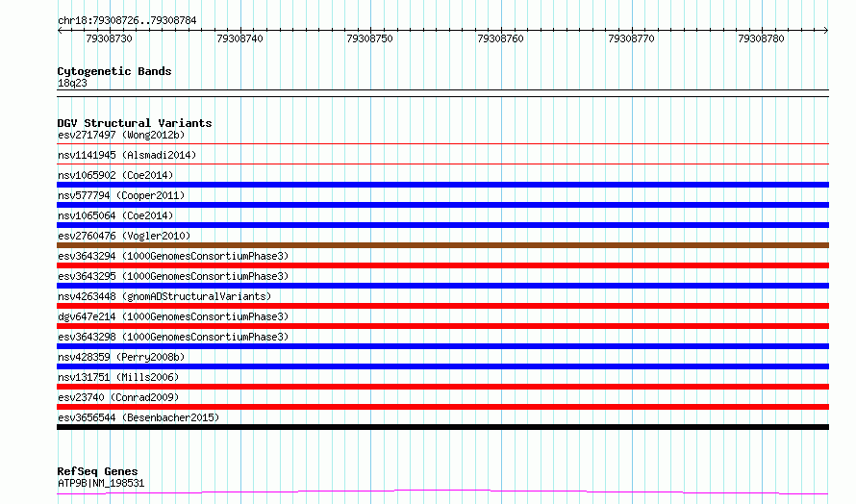Select the red bar for esv23740
The image size is (856, 504).
[x=442, y=407]
